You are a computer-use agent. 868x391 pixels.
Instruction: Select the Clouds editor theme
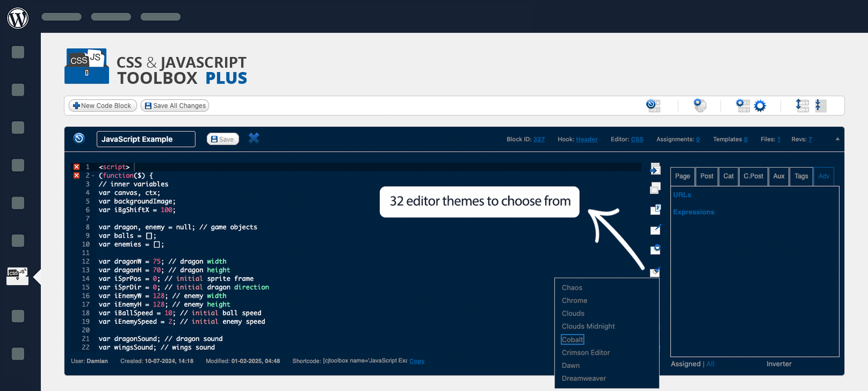click(573, 313)
